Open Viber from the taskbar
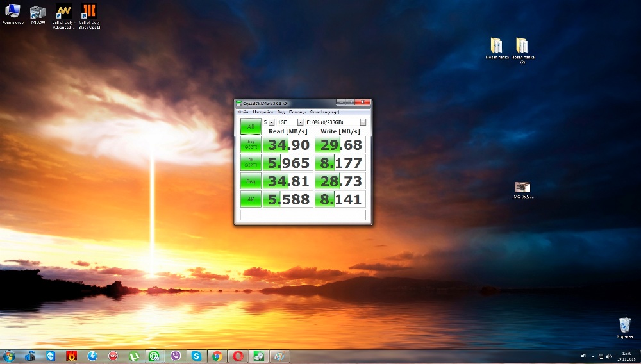The image size is (641, 364). (x=176, y=356)
